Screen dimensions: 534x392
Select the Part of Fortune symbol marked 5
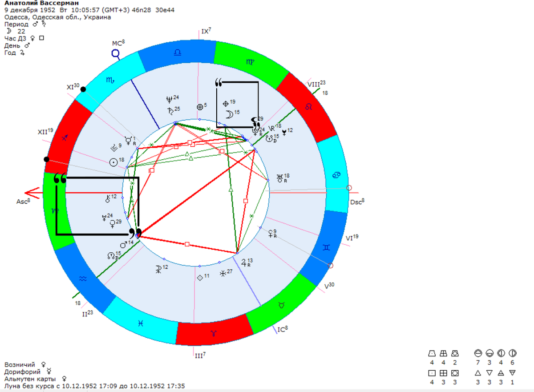click(x=200, y=107)
